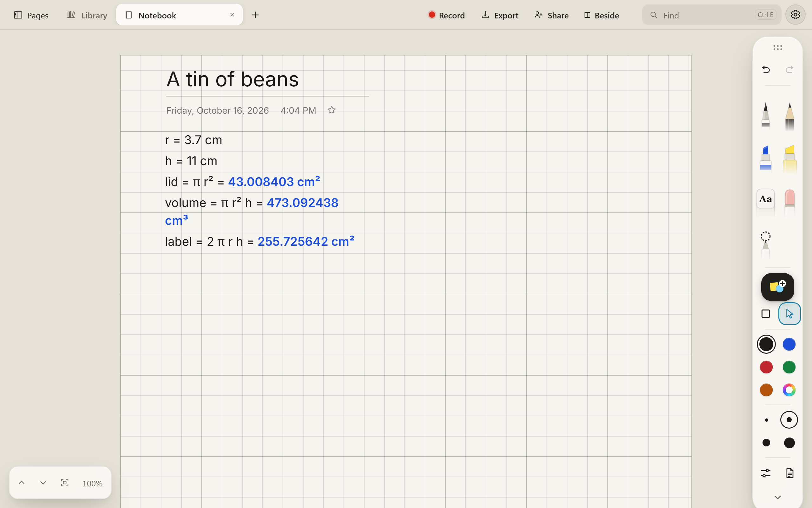Choose the blue color swatch
This screenshot has height=508, width=812.
coord(789,344)
